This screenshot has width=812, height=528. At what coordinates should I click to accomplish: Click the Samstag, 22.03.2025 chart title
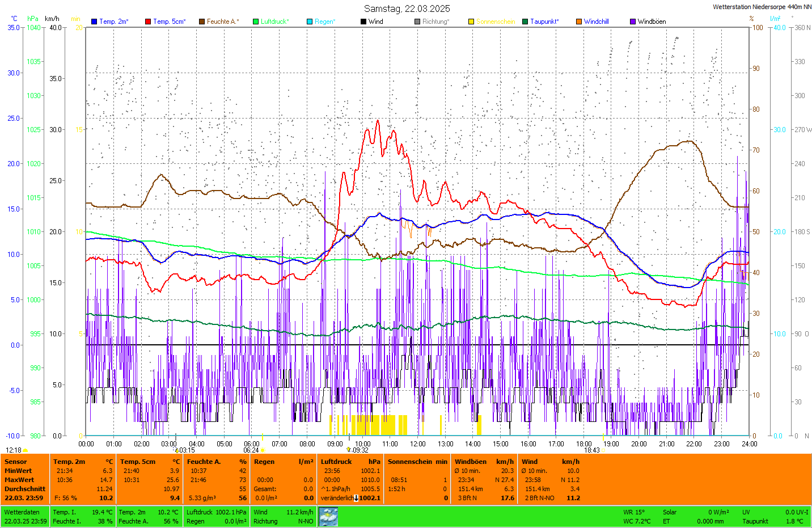(x=407, y=9)
